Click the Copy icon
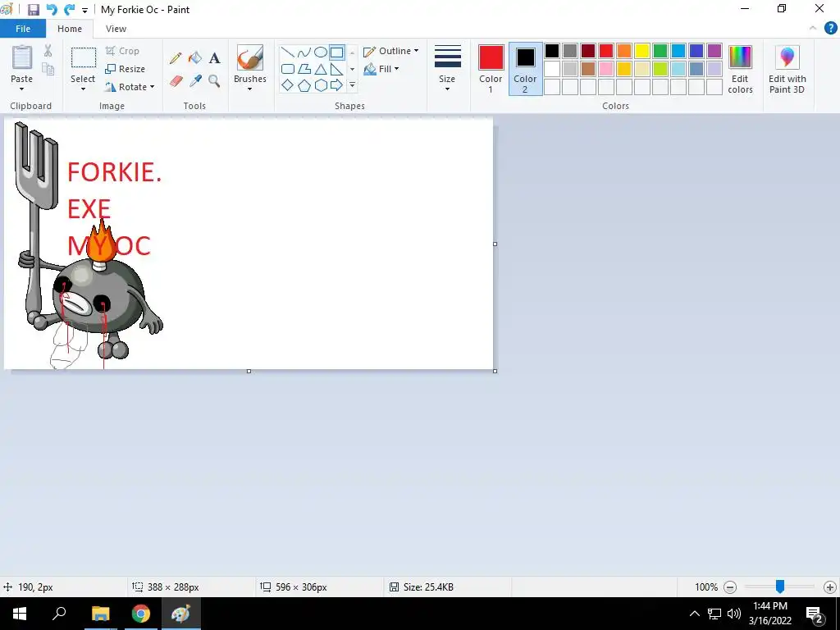This screenshot has height=630, width=840. [x=48, y=69]
